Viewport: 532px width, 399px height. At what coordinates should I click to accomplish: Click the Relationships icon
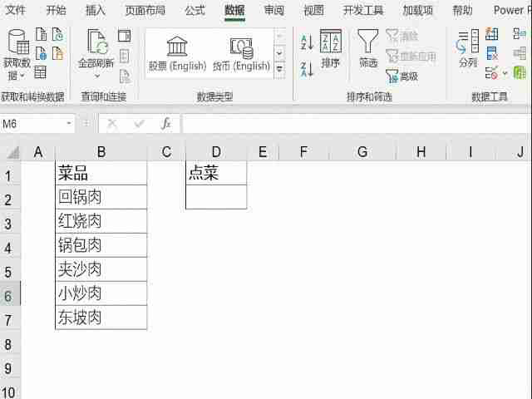pyautogui.click(x=520, y=53)
